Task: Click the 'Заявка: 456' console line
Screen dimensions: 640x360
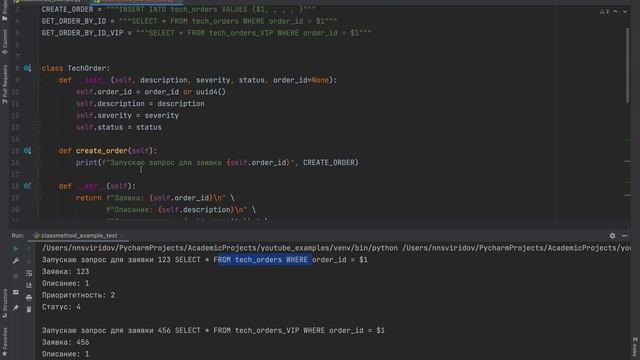Action: click(x=65, y=342)
